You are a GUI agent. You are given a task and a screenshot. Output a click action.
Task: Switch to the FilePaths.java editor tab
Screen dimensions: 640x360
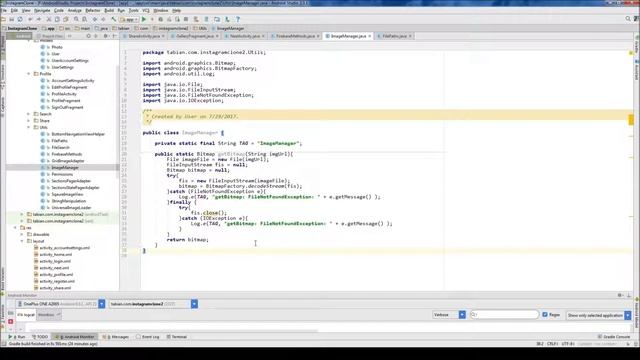(395, 36)
